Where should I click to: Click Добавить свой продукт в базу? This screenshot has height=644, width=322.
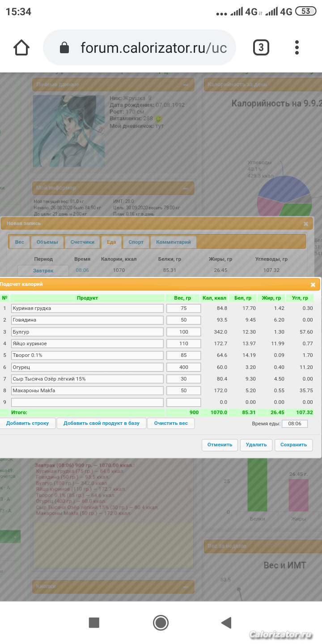pyautogui.click(x=102, y=423)
